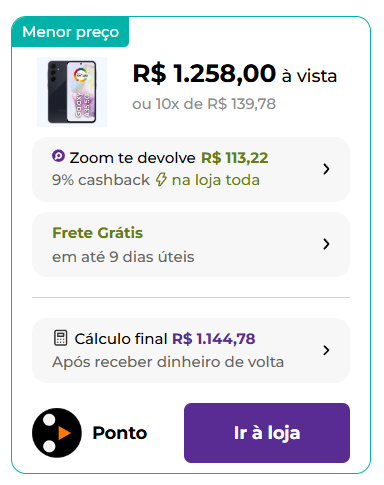Click the lightning bolt cashback icon

[x=161, y=180]
